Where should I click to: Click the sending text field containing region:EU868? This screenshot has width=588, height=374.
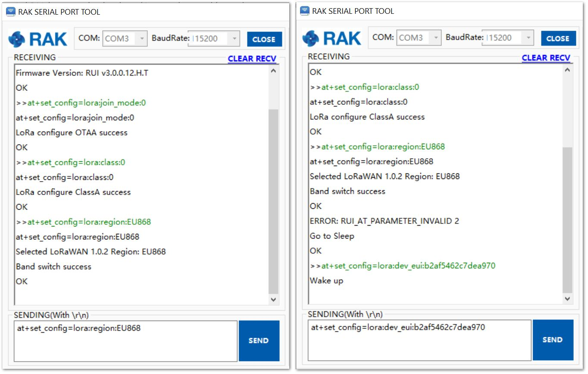click(125, 341)
